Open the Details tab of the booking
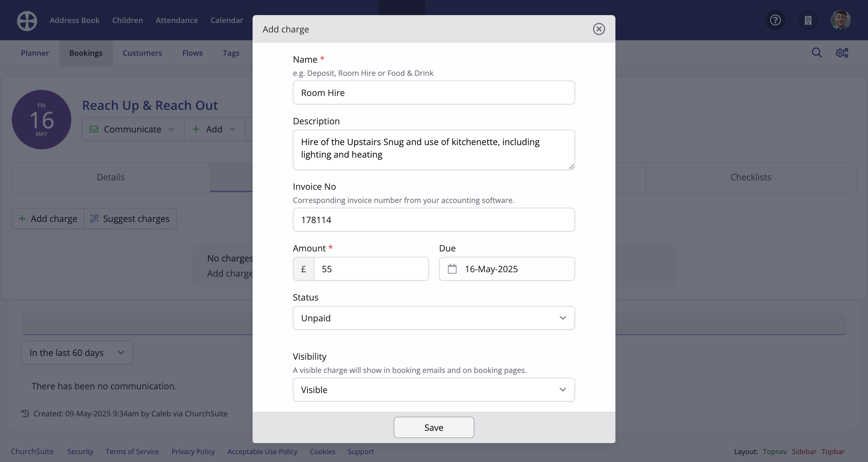The height and width of the screenshot is (462, 868). [x=111, y=177]
